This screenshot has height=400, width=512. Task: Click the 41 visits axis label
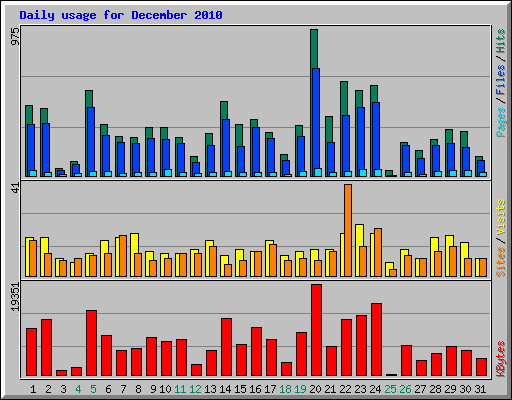[x=16, y=188]
